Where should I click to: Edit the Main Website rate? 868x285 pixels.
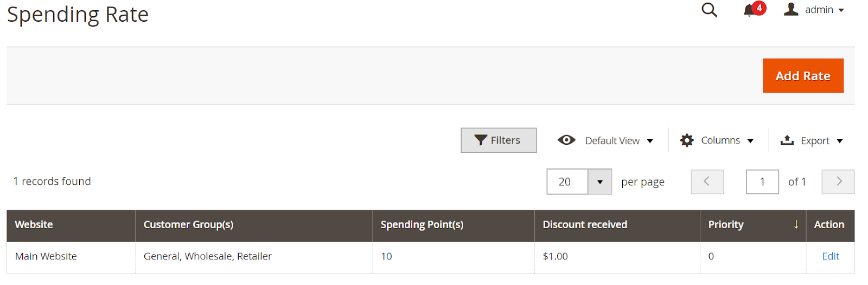coord(831,256)
